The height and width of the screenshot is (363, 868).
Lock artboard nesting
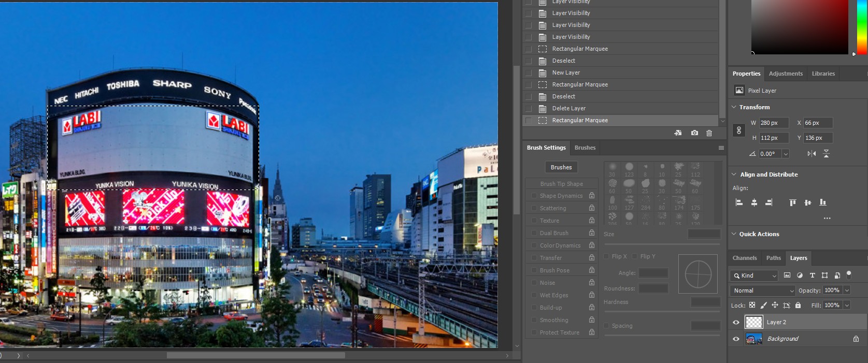coord(786,306)
